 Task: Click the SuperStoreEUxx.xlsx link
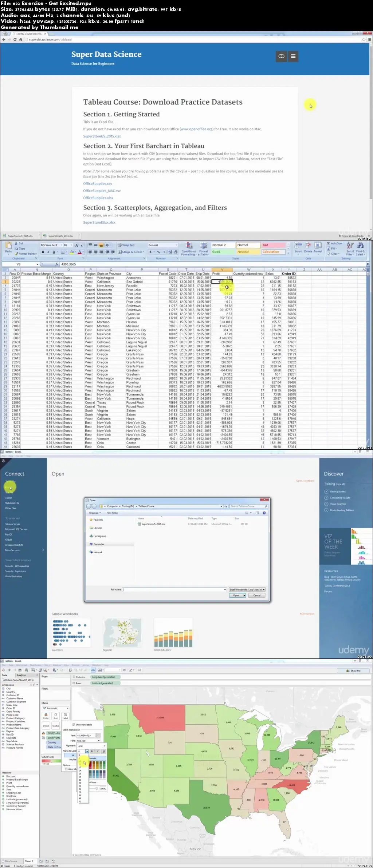99,222
